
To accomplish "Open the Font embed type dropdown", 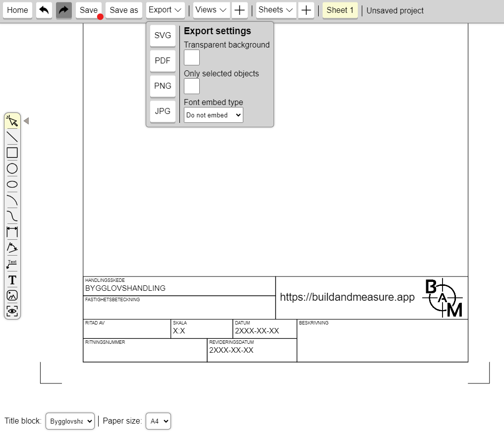I will [x=213, y=115].
